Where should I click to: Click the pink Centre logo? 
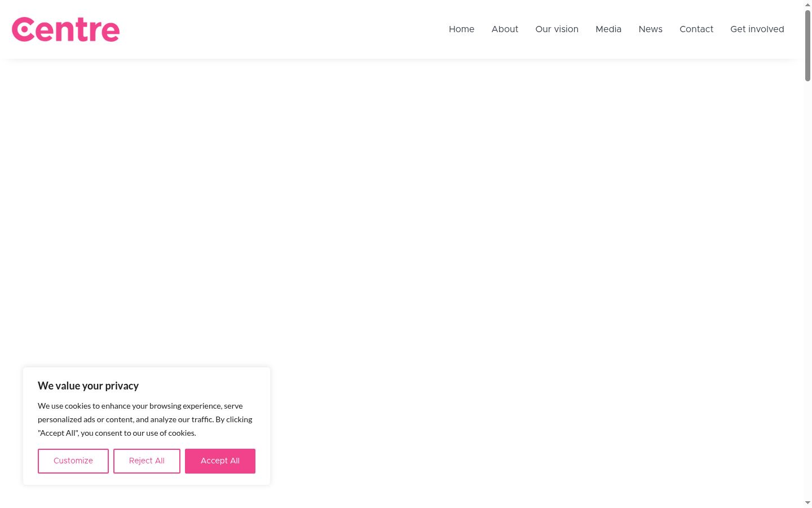tap(65, 29)
